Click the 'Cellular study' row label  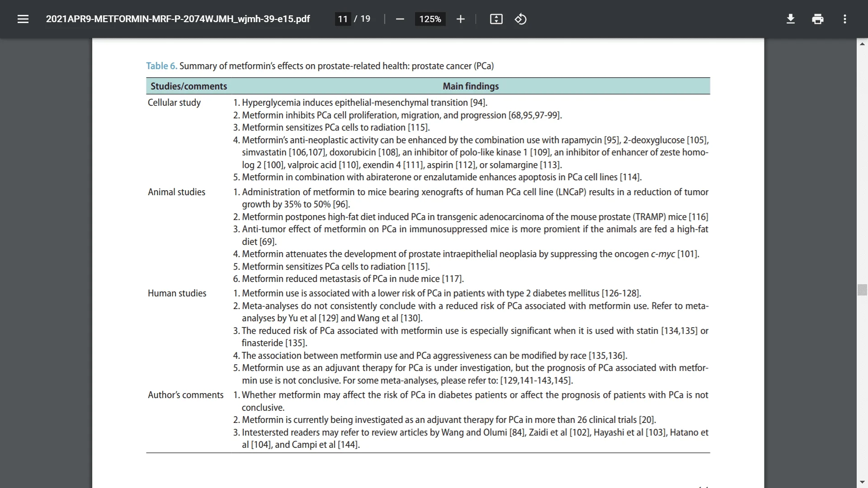coord(174,103)
